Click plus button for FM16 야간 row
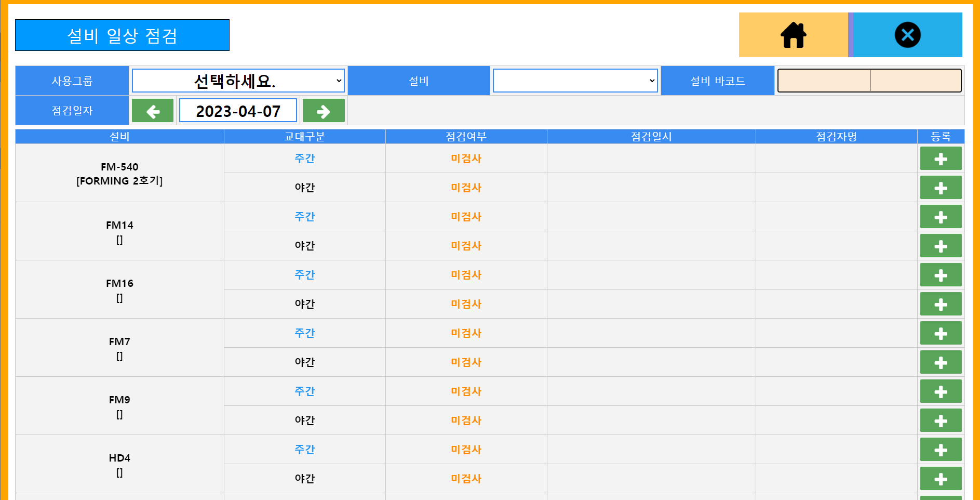Screen dimensions: 980x500 tap(941, 304)
